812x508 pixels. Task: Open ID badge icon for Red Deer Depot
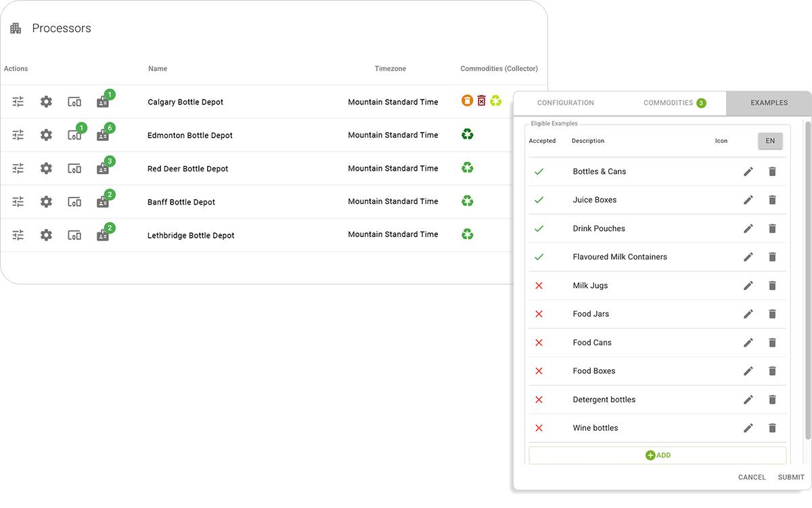coord(103,169)
